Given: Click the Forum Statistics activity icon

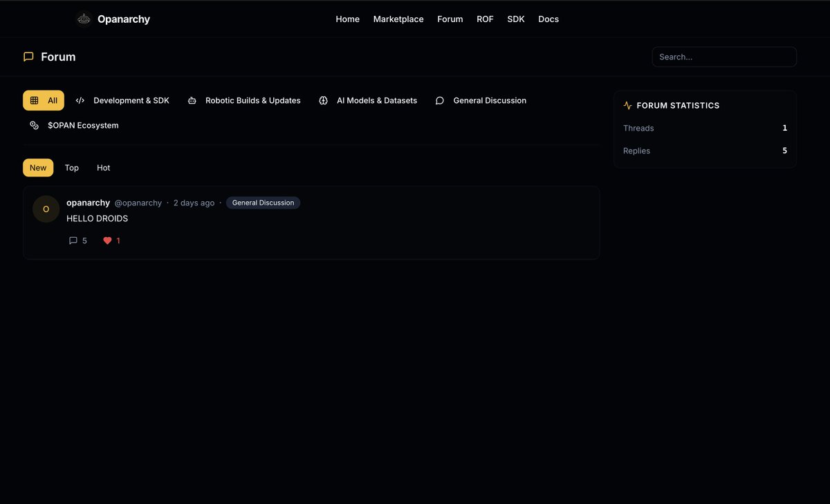Looking at the screenshot, I should (627, 106).
